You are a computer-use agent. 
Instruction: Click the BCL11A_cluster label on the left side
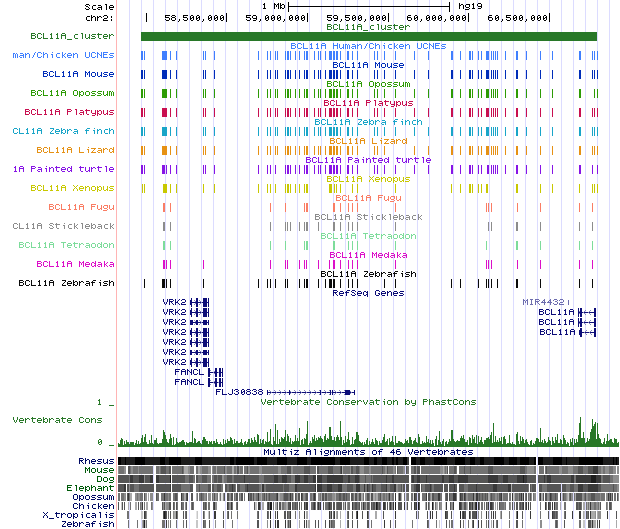tap(73, 36)
